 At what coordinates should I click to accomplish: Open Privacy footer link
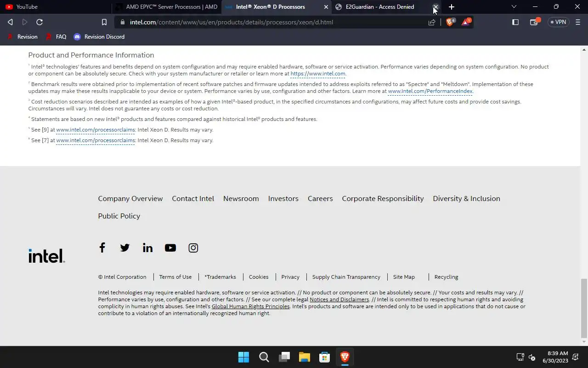(x=290, y=277)
